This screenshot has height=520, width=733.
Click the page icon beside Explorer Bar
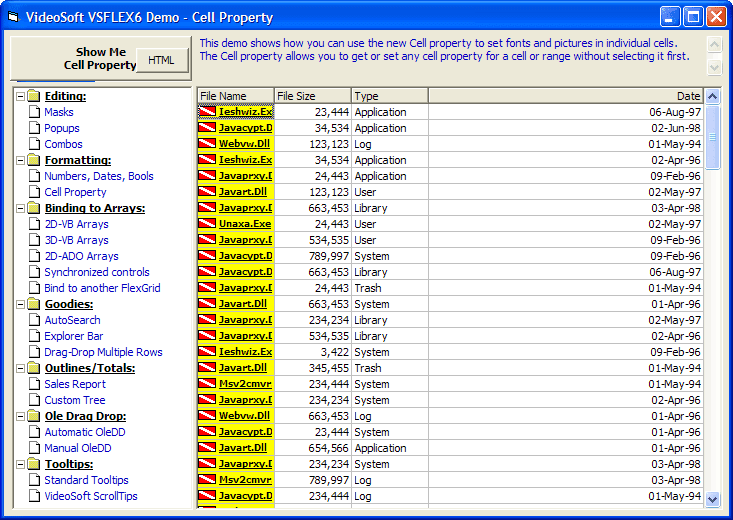(x=34, y=336)
